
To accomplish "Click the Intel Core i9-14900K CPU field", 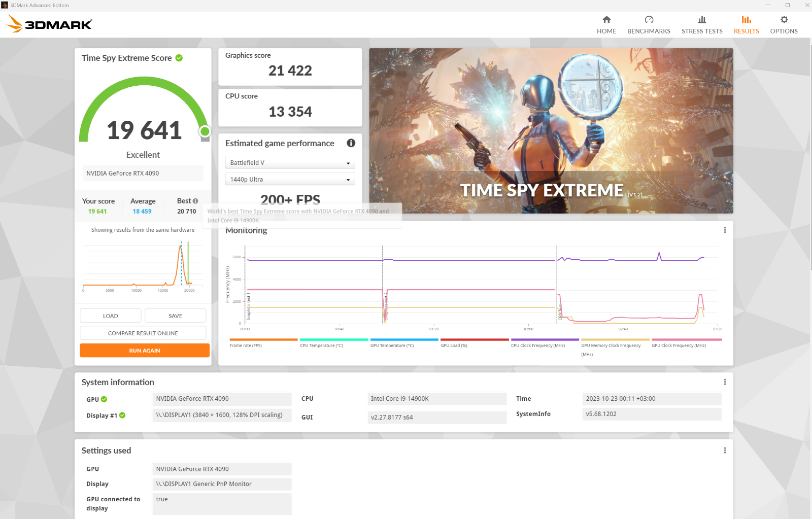I will point(437,399).
